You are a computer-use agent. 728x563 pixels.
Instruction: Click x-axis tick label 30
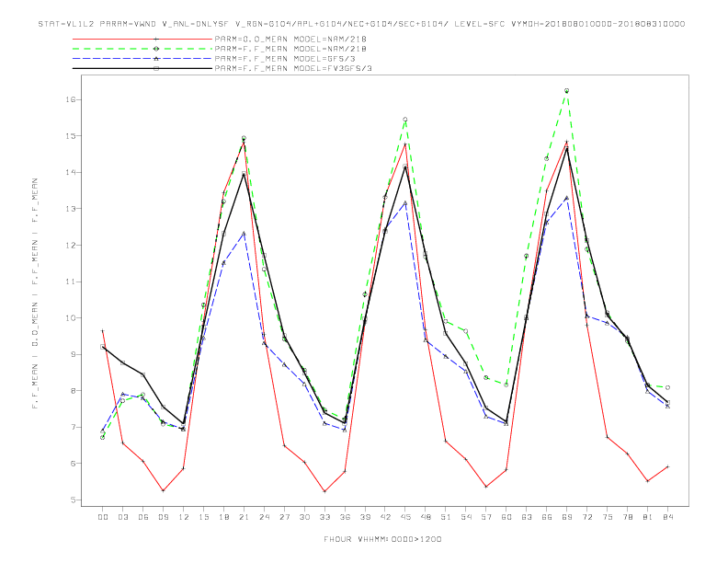304,517
